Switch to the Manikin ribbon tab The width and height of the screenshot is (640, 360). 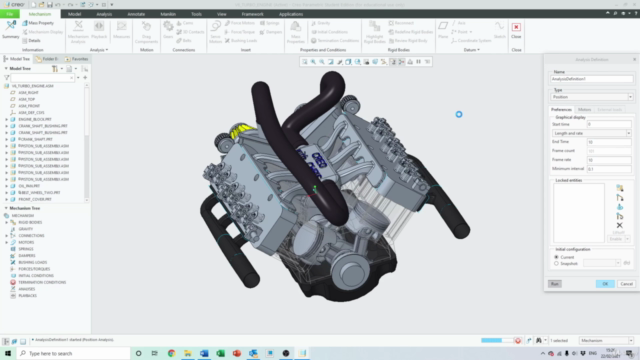(168, 14)
